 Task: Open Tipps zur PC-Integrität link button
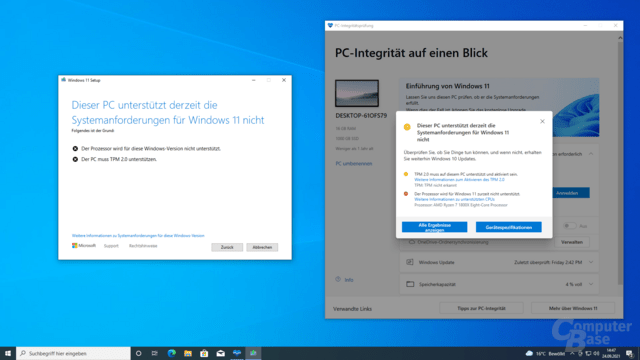(481, 308)
